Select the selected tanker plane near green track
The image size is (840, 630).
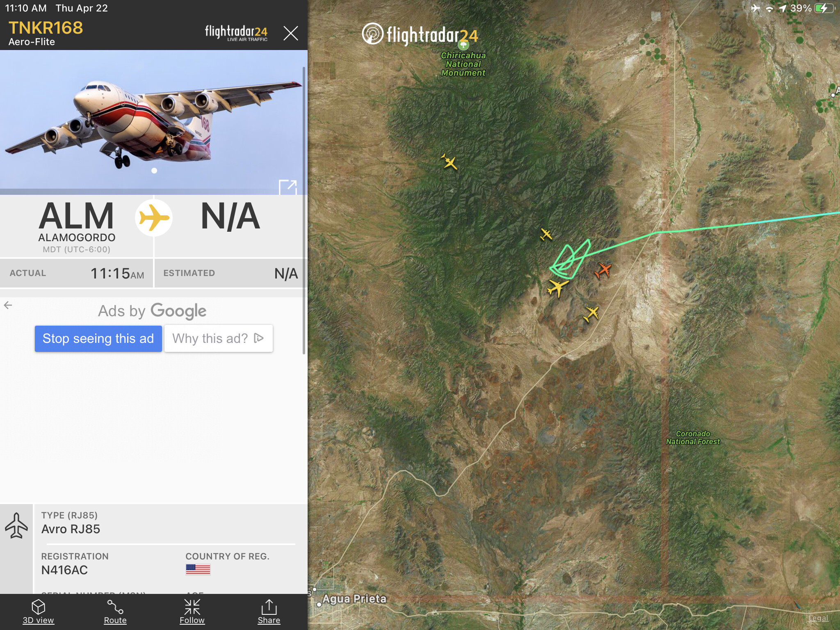pyautogui.click(x=557, y=287)
